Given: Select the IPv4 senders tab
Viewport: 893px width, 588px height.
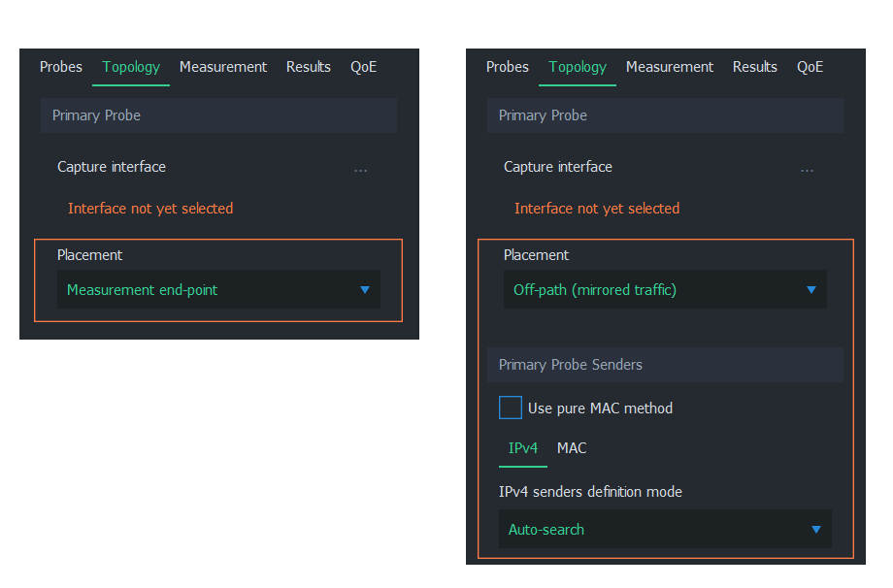Looking at the screenshot, I should tap(523, 448).
